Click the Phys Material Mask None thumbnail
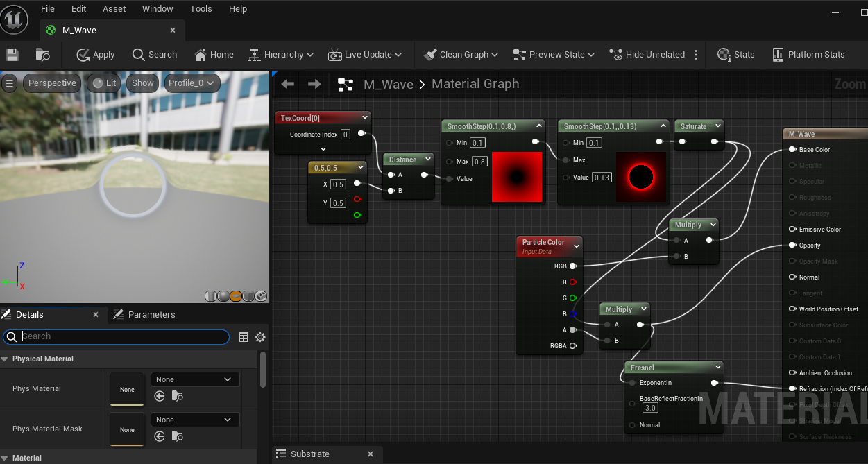The width and height of the screenshot is (868, 464). tap(127, 429)
